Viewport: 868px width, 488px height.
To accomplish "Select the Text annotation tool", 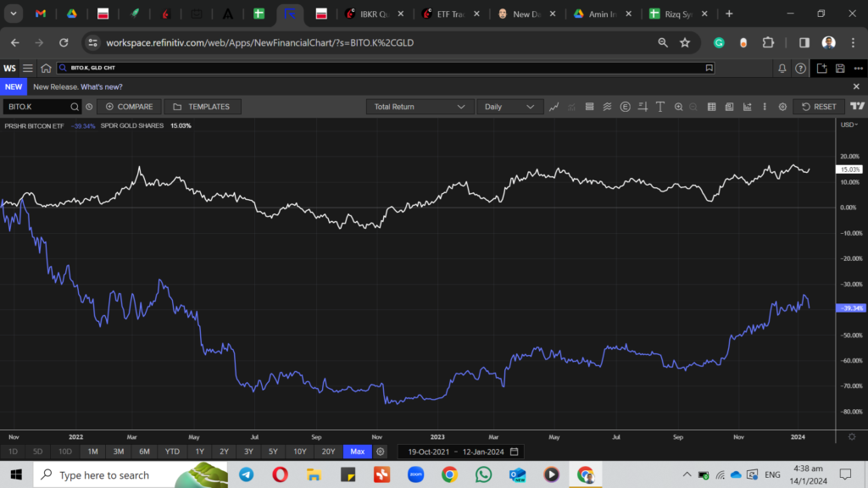I will [659, 107].
